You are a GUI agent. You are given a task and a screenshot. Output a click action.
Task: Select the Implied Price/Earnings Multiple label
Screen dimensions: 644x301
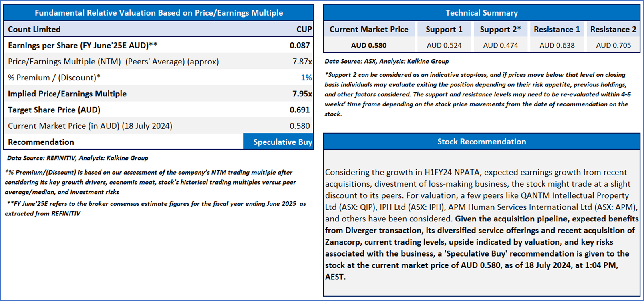click(x=67, y=94)
